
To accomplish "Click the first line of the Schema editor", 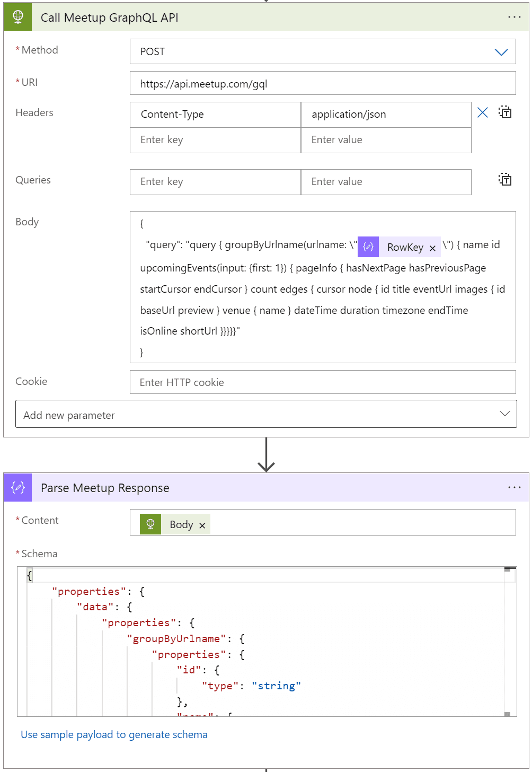I will [x=265, y=575].
